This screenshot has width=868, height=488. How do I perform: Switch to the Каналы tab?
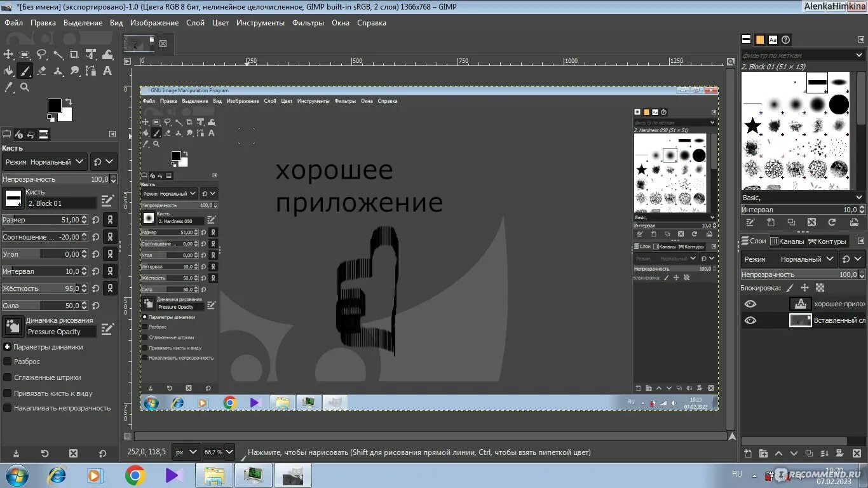pyautogui.click(x=788, y=241)
